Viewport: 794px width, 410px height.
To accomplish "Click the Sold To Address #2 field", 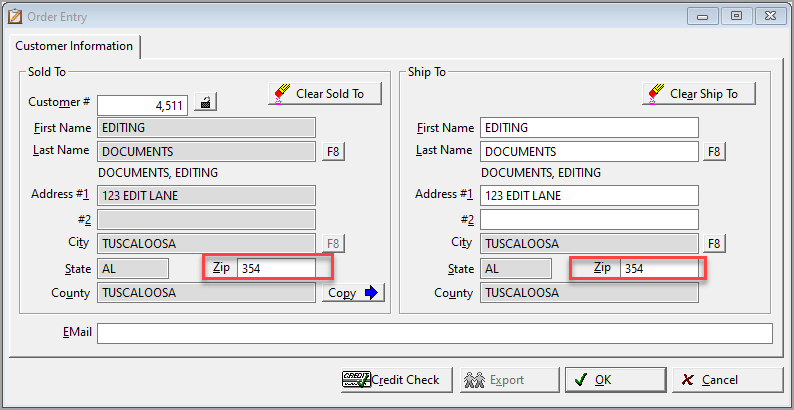I will (206, 220).
